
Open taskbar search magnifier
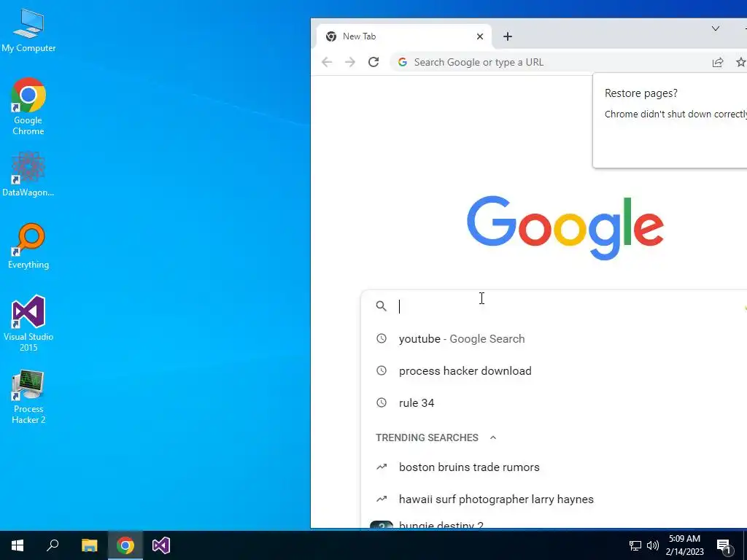[x=53, y=545]
